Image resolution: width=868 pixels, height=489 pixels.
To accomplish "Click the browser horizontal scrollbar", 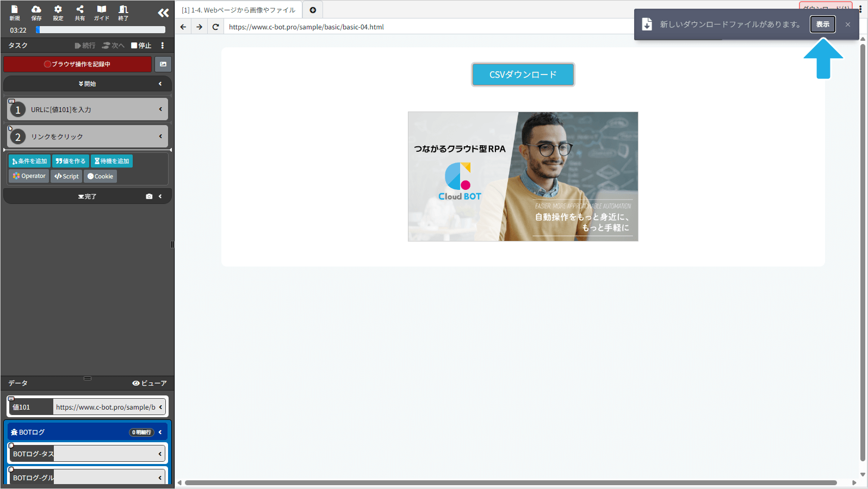I will (511, 482).
